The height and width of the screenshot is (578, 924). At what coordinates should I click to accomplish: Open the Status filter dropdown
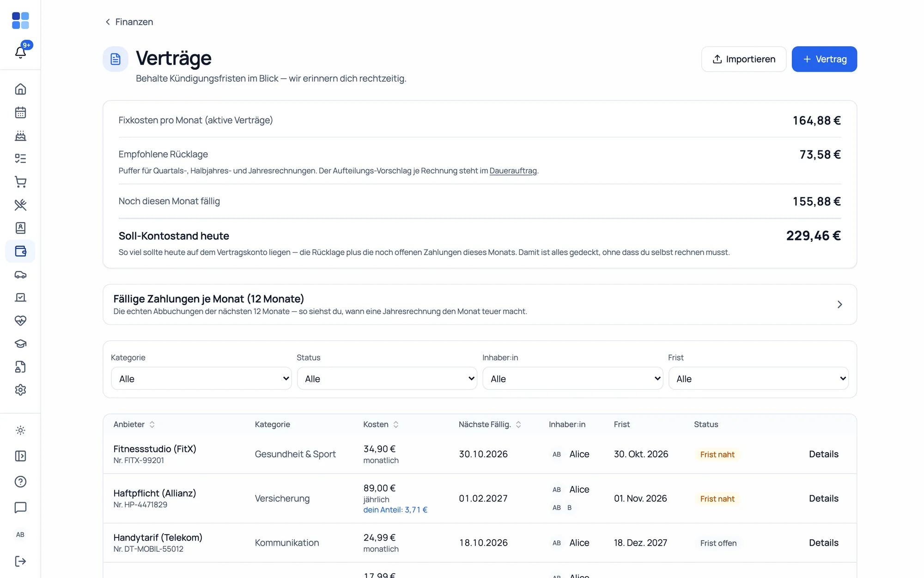click(387, 379)
